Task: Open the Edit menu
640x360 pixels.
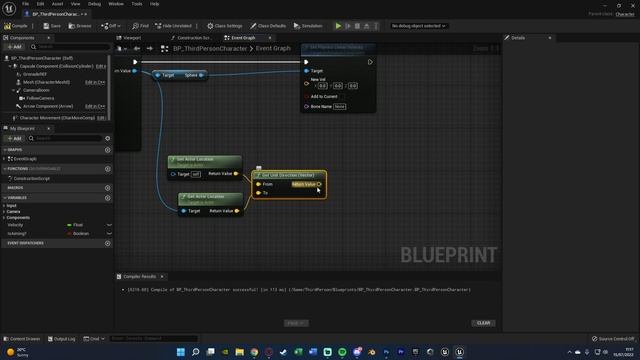Action: point(40,4)
